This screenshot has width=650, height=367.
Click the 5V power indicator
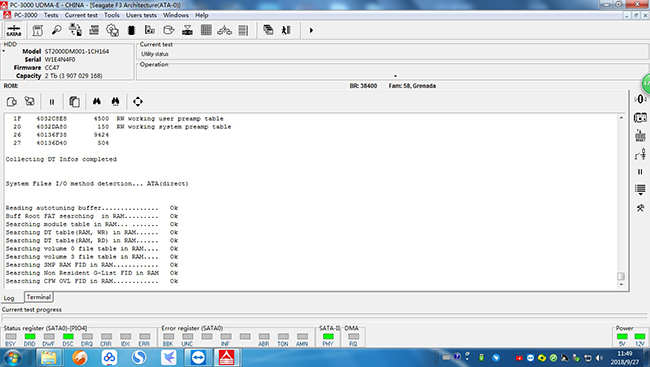point(622,336)
